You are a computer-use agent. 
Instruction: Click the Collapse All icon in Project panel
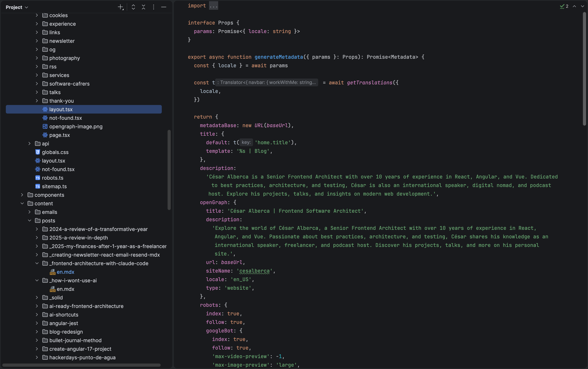click(x=143, y=7)
